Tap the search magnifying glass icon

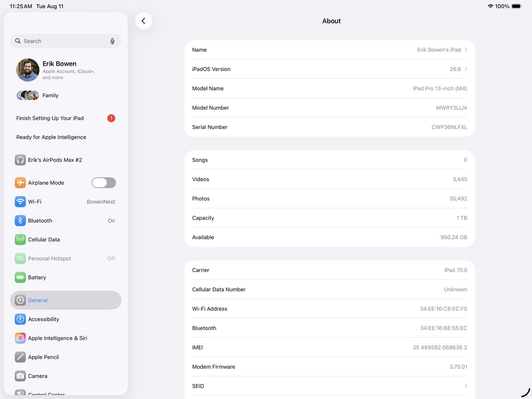point(18,41)
